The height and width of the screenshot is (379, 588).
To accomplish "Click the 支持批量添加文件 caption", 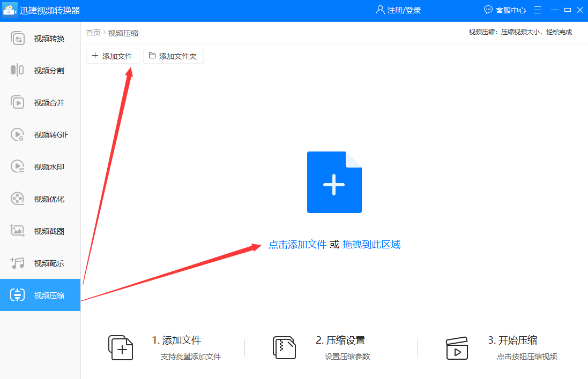I will [x=191, y=357].
